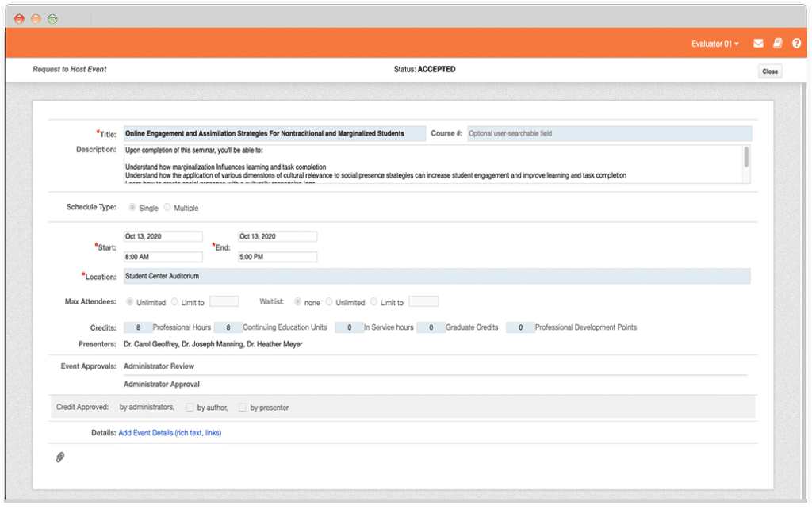This screenshot has height=513, width=812.
Task: Enable credit approval by presenter
Action: (242, 408)
